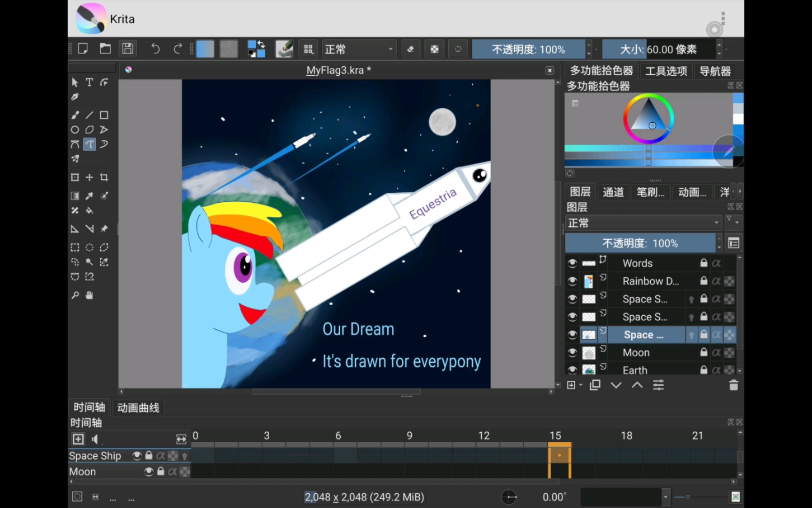812x508 pixels.
Task: Select the Line tool
Action: coord(89,115)
